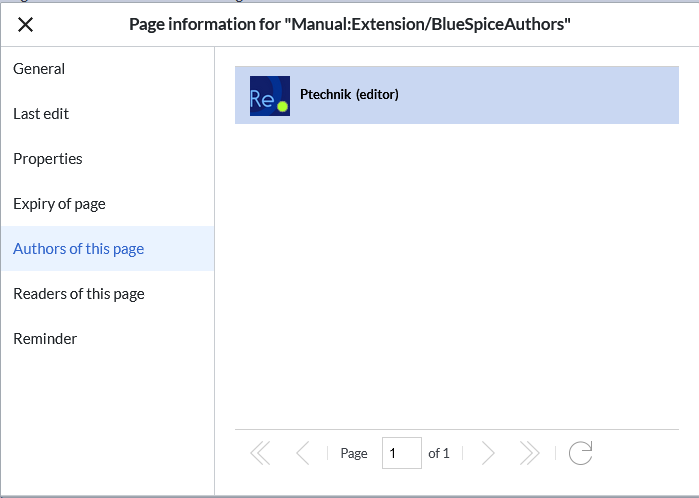Click the 'Page' label in pager
The image size is (699, 498).
coord(354,453)
